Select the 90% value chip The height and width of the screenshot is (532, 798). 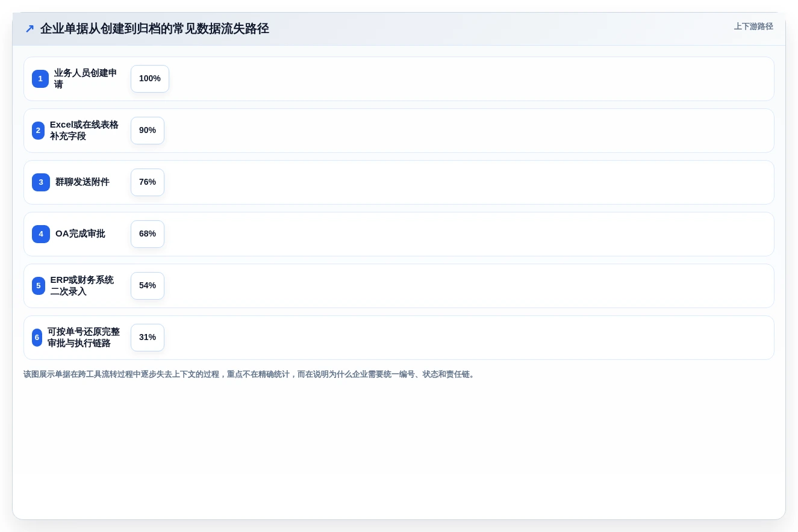tap(148, 131)
